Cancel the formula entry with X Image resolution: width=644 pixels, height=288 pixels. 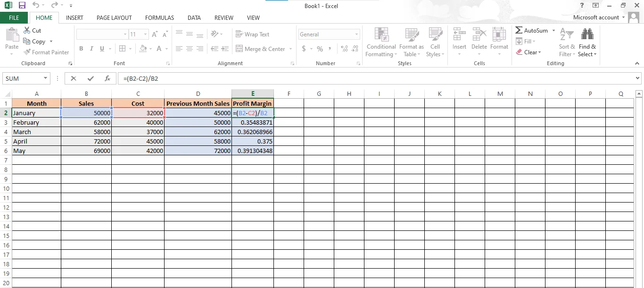74,78
